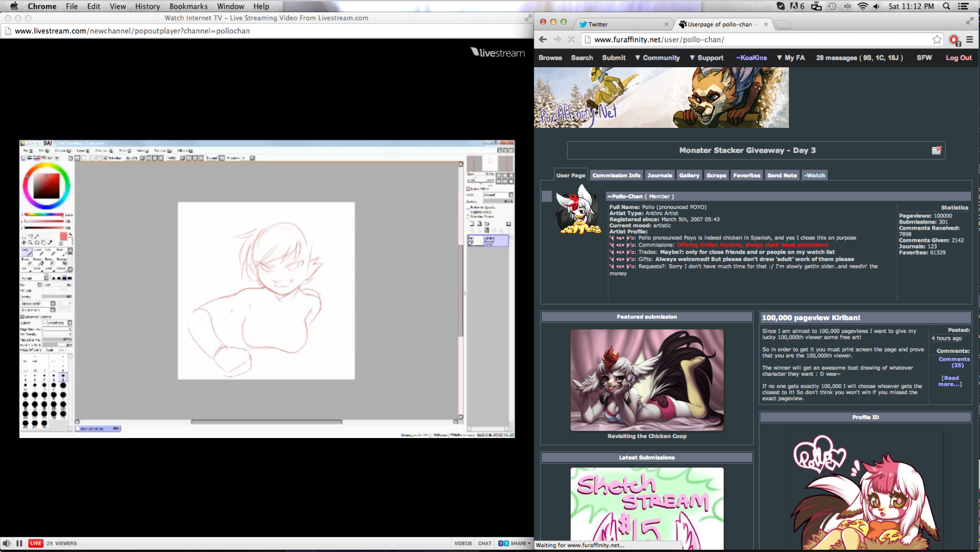Pause the Livestream video
Image resolution: width=980 pixels, height=552 pixels.
pyautogui.click(x=19, y=543)
